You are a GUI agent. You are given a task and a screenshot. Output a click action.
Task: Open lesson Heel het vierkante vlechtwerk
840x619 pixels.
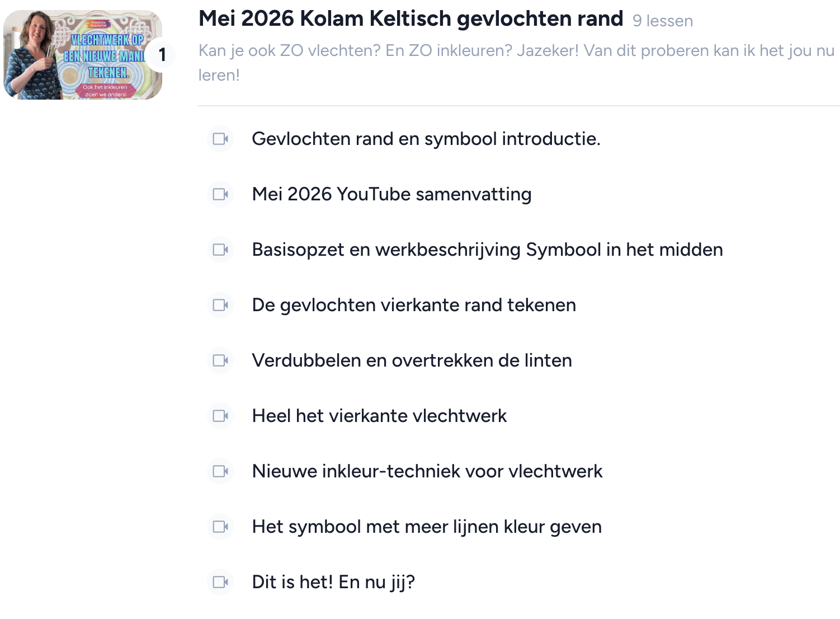pyautogui.click(x=379, y=416)
